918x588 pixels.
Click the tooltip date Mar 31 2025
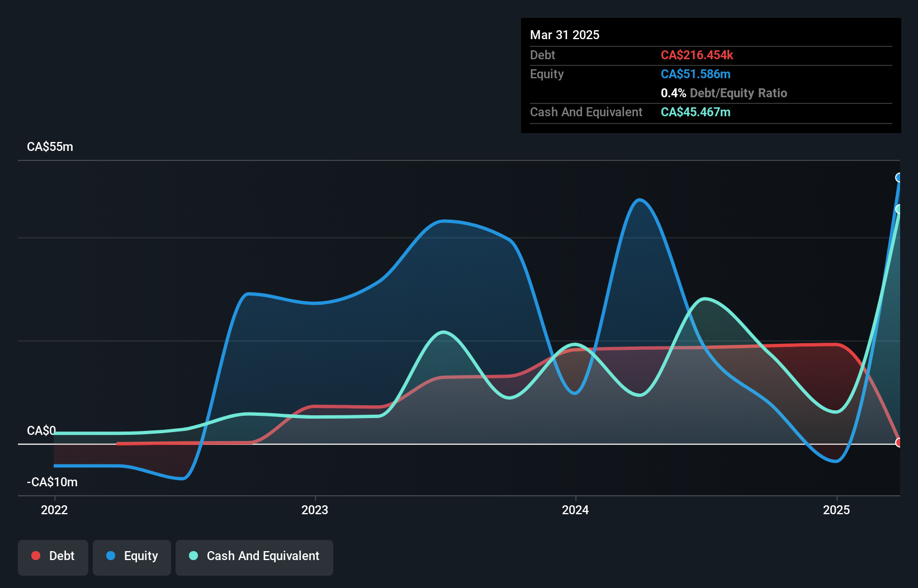coord(565,35)
